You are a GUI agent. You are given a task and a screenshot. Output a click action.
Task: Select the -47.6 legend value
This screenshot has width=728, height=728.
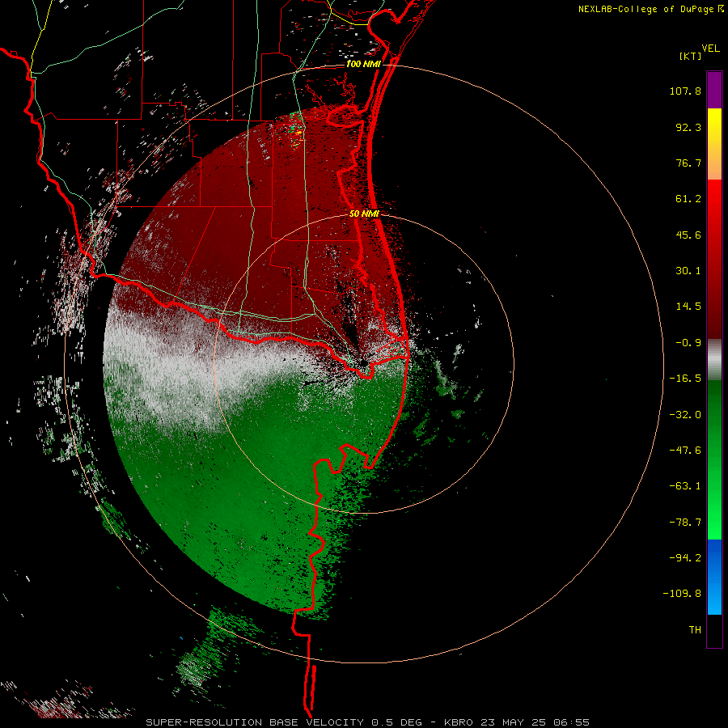685,451
